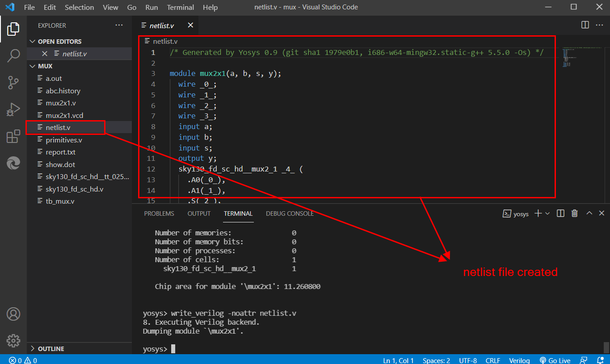The width and height of the screenshot is (610, 364).
Task: Open the Edge browser tools icon
Action: [13, 163]
